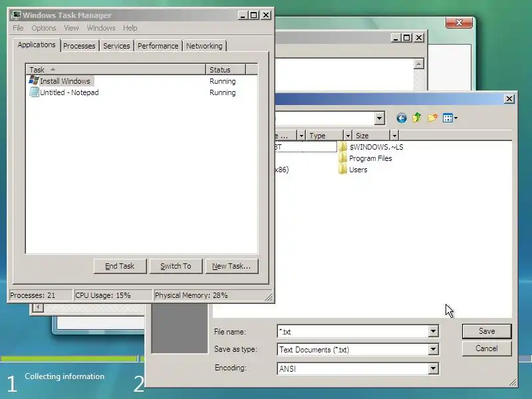532x399 pixels.
Task: Switch to the Performance tab
Action: (158, 46)
